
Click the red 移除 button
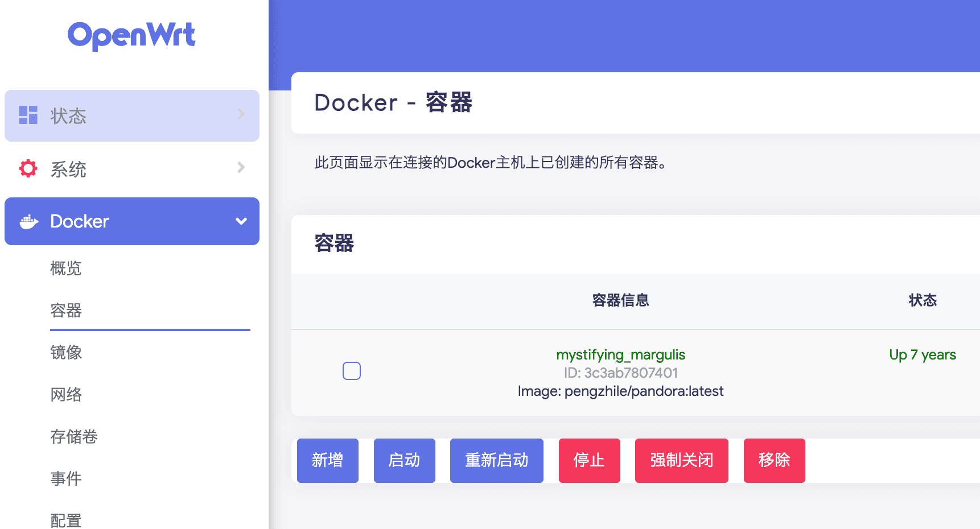[775, 461]
